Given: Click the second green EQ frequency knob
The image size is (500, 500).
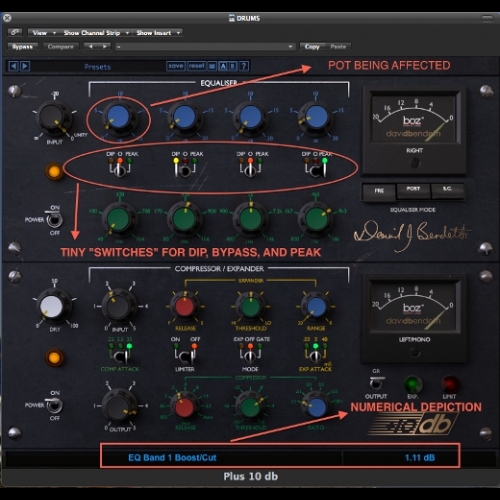Looking at the screenshot, I should click(184, 218).
